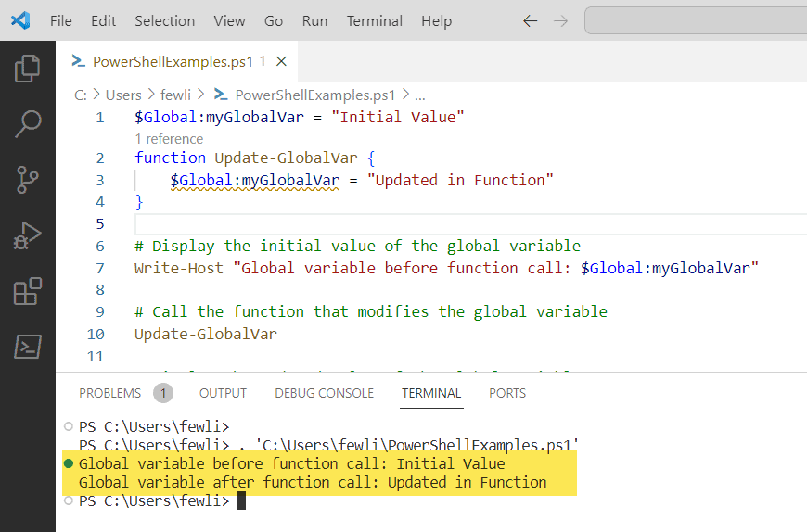Open the Selection menu
807x532 pixels.
[x=165, y=21]
